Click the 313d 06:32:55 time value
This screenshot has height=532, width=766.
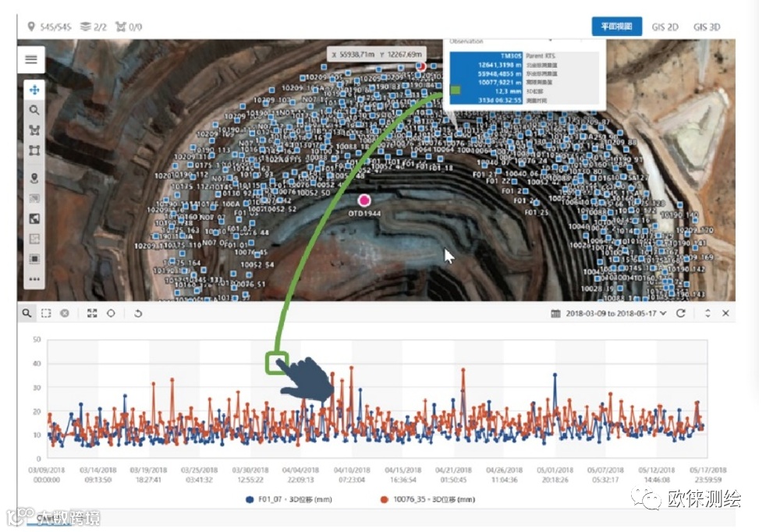tap(500, 100)
